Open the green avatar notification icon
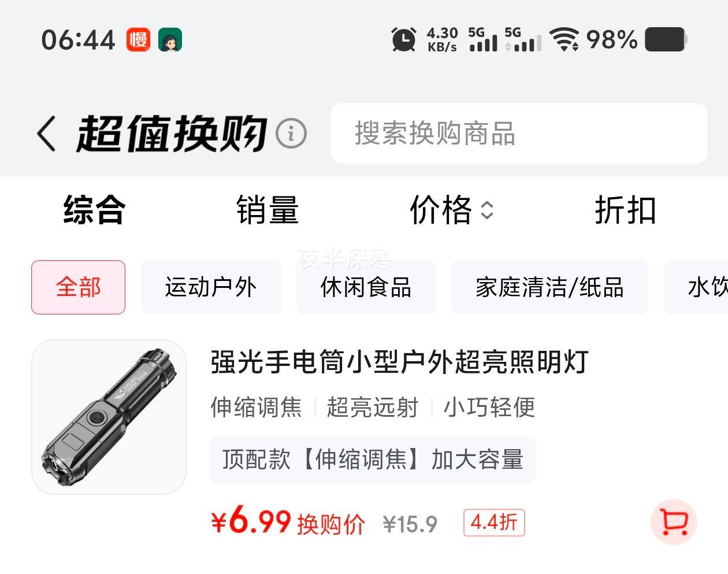Viewport: 728px width, 574px height. pos(170,40)
